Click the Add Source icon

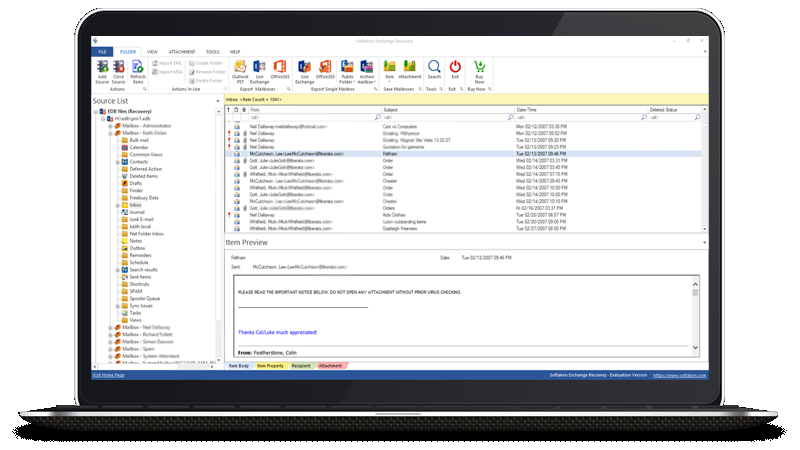102,69
